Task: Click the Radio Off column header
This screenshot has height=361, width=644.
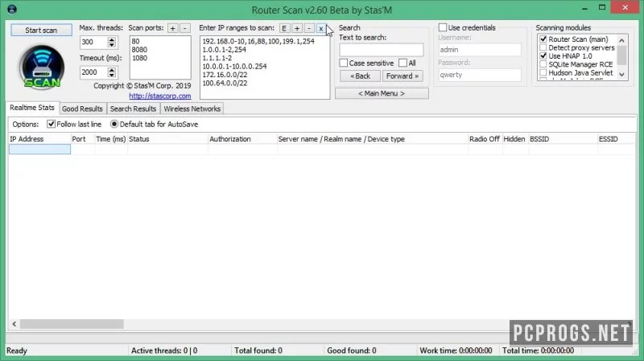Action: pyautogui.click(x=485, y=139)
